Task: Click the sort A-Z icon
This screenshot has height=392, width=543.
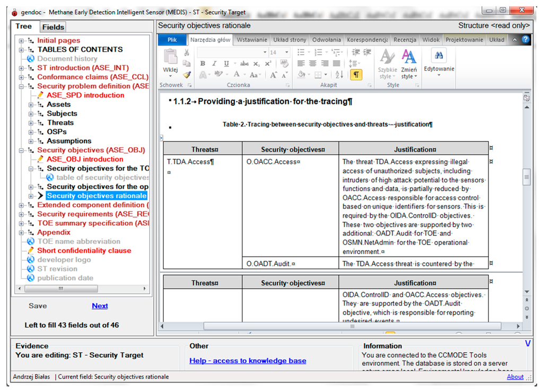Action: click(x=339, y=75)
